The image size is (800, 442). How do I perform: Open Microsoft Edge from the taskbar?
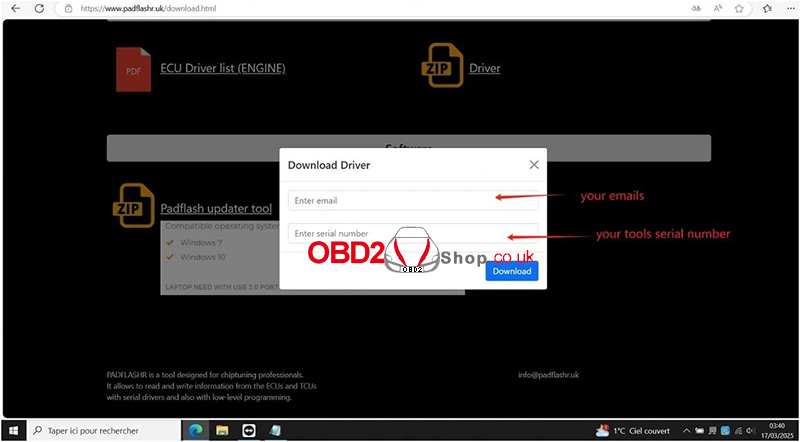[196, 430]
